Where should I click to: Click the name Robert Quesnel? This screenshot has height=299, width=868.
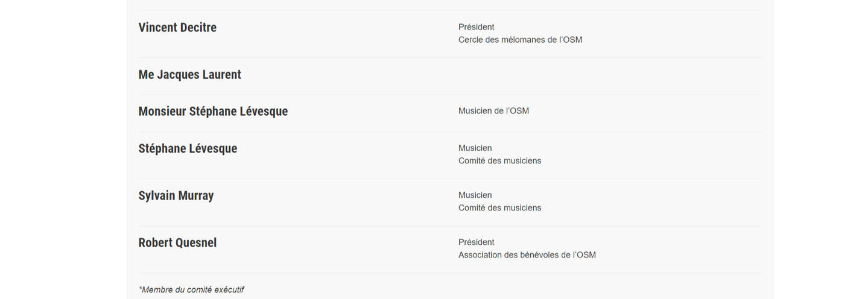pos(177,243)
